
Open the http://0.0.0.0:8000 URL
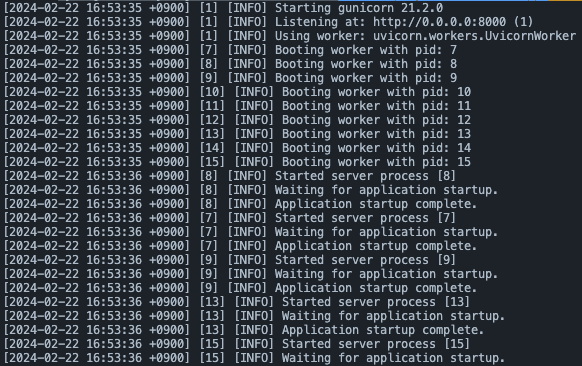pos(439,22)
